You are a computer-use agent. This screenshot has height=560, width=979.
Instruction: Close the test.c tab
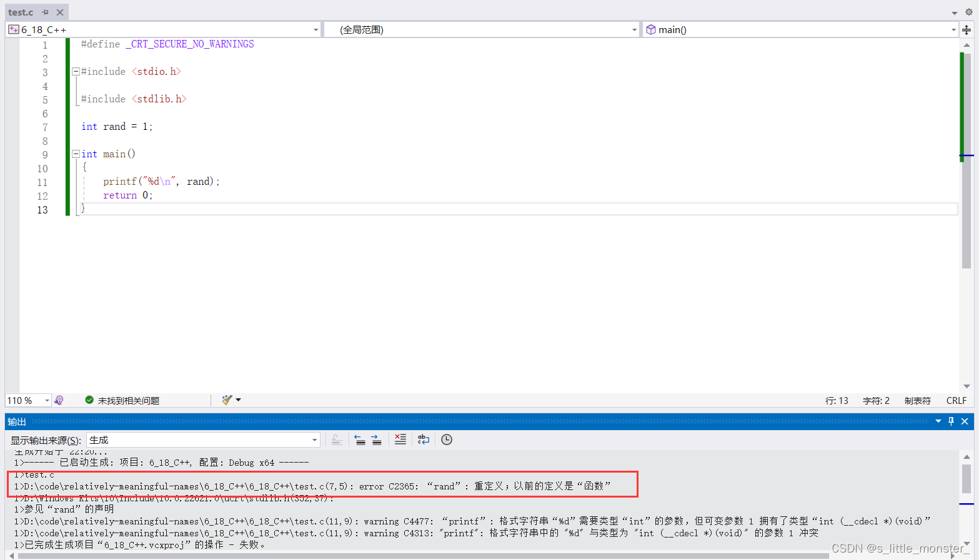[x=60, y=12]
